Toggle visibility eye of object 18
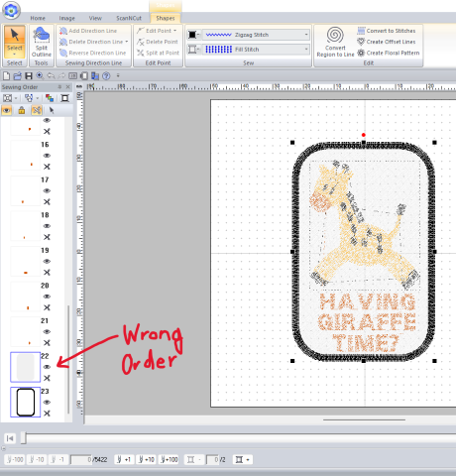The image size is (456, 476). click(x=47, y=226)
